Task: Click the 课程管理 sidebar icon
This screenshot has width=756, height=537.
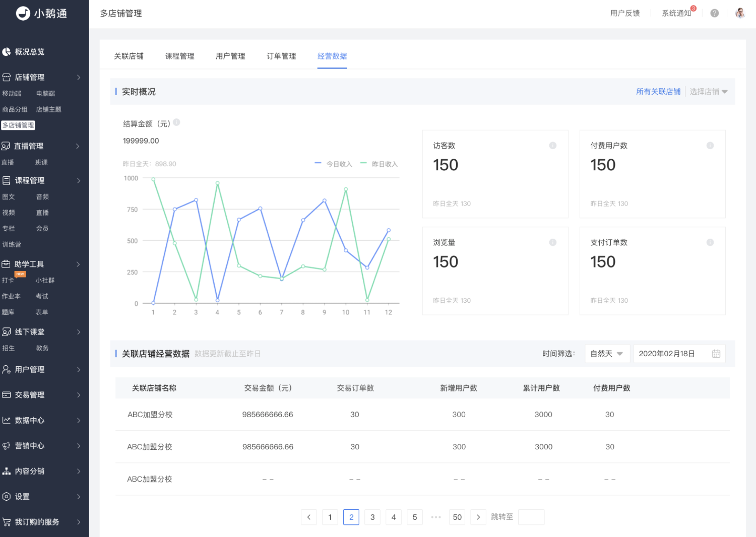Action: tap(7, 180)
